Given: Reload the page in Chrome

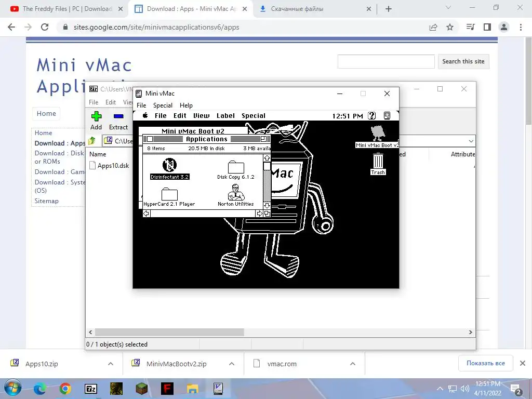Looking at the screenshot, I should [45, 27].
